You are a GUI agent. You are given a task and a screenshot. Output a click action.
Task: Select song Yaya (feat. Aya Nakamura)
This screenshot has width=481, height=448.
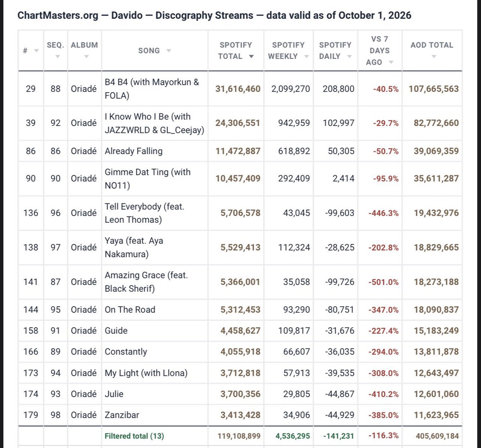click(x=134, y=247)
